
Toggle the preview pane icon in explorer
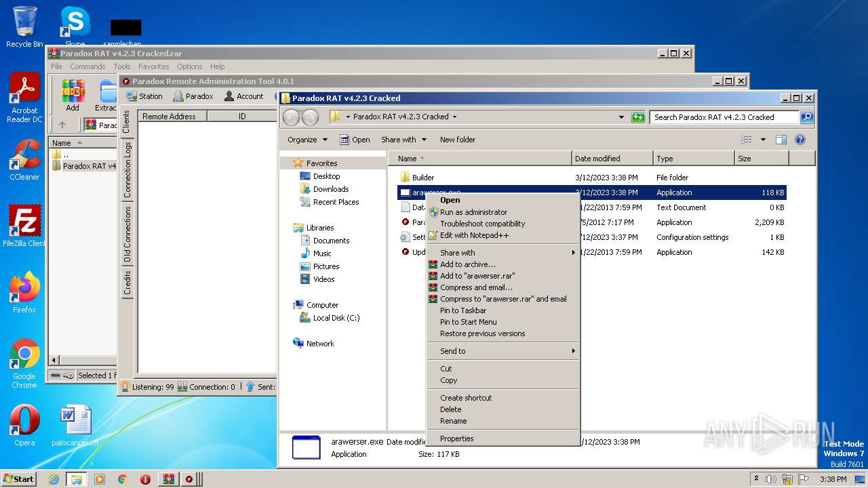point(781,140)
